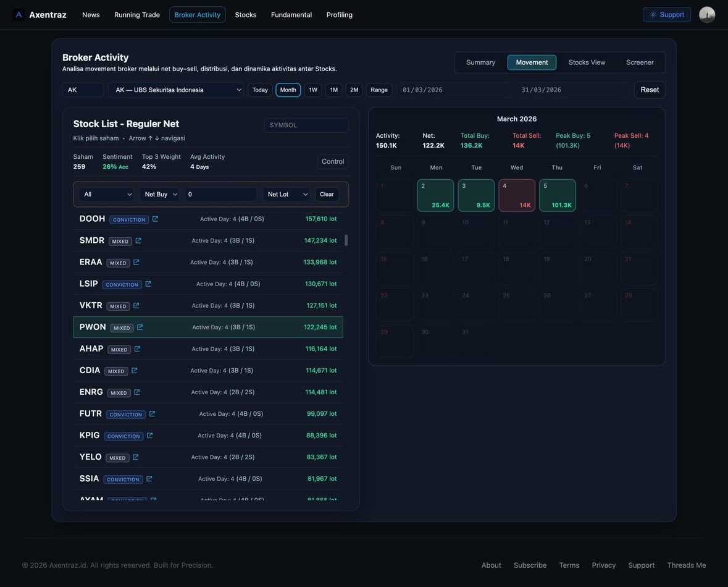The height and width of the screenshot is (587, 728).
Task: Open the UBS Sekuritas Indonesia broker dropdown
Action: [x=176, y=90]
